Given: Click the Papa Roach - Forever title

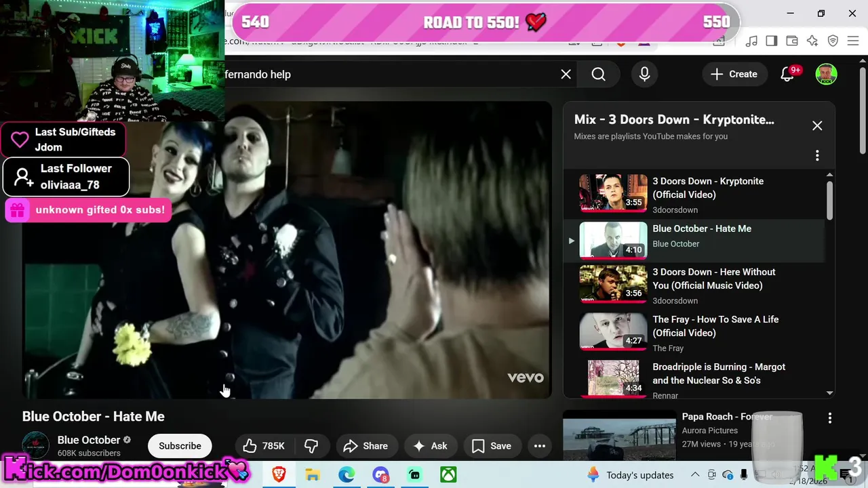Looking at the screenshot, I should pos(727,417).
